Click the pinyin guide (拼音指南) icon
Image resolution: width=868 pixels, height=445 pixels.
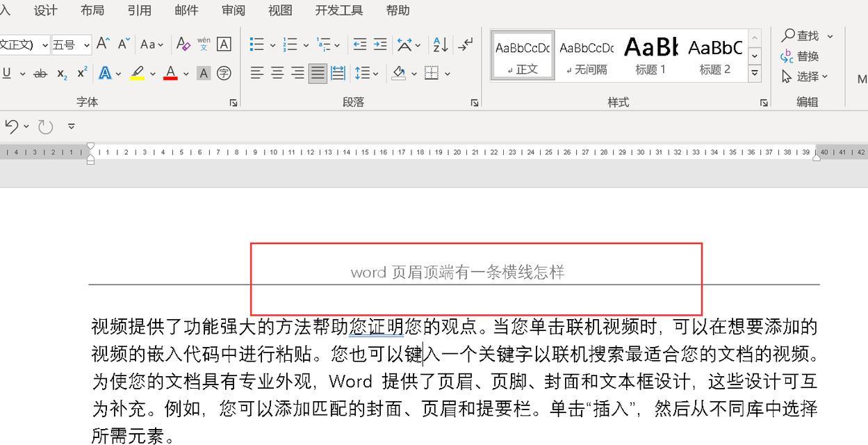pyautogui.click(x=203, y=44)
